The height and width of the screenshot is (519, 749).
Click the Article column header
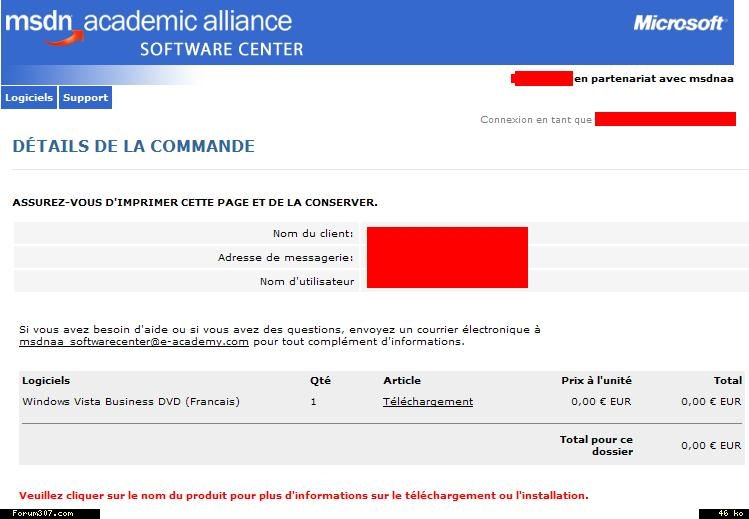point(402,380)
